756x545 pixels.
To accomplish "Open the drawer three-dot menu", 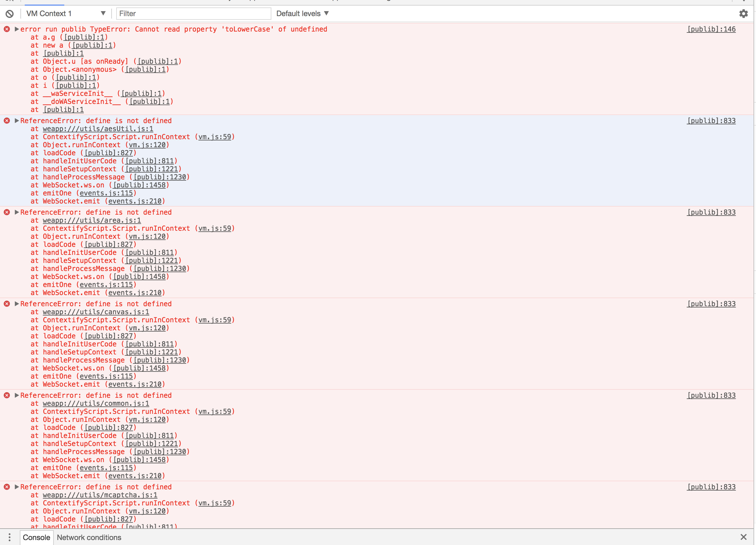I will coord(9,537).
